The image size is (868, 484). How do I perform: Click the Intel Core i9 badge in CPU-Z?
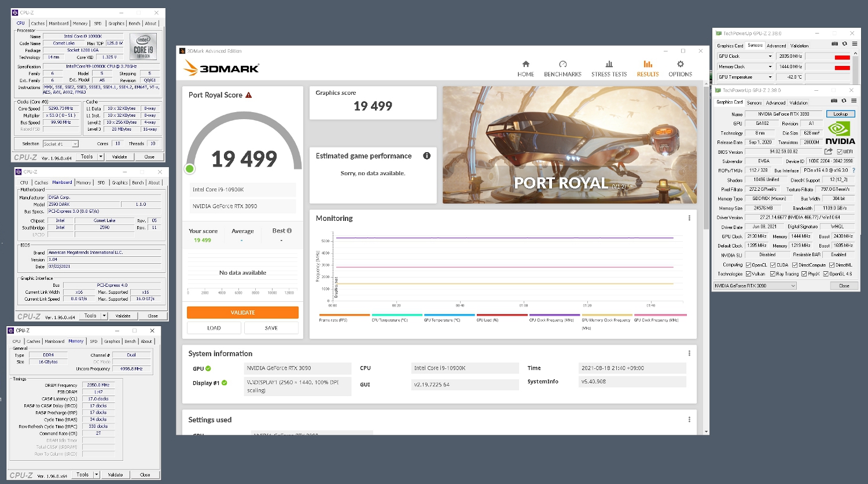[x=144, y=47]
